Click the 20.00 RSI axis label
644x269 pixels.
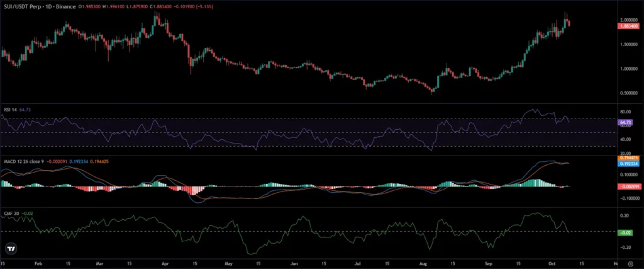pyautogui.click(x=625, y=153)
